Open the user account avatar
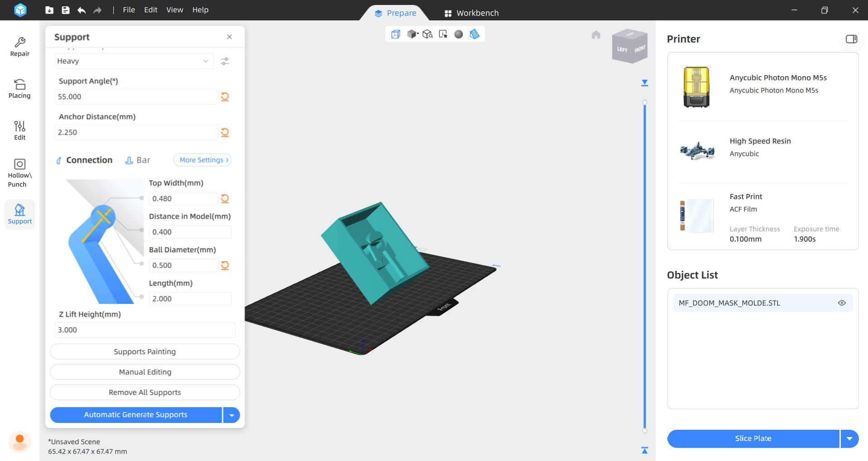Image resolution: width=868 pixels, height=461 pixels. tap(20, 442)
